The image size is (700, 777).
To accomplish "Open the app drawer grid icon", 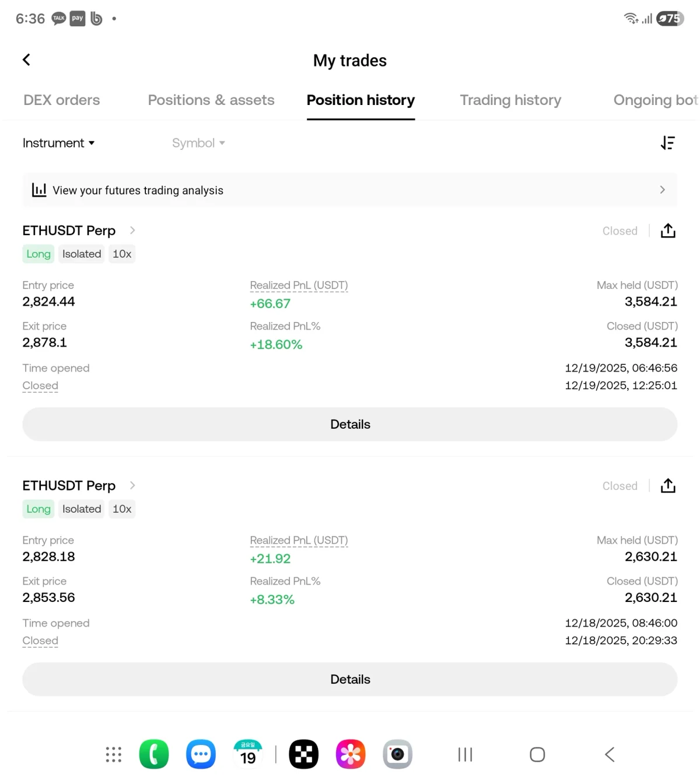I will pos(114,754).
